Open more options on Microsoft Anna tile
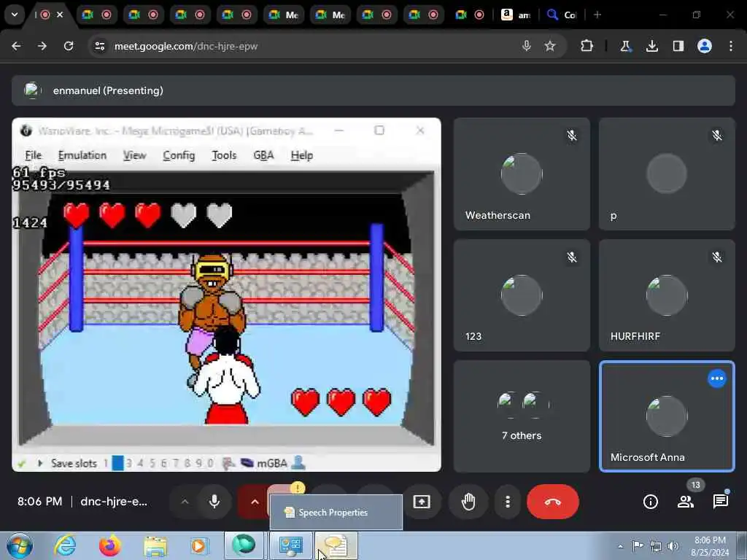The height and width of the screenshot is (560, 747). (717, 378)
